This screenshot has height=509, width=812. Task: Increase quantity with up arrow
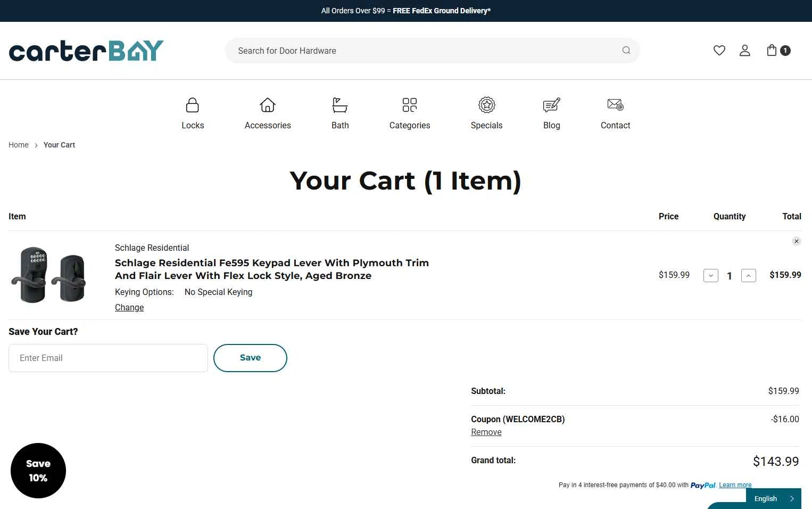pyautogui.click(x=749, y=275)
